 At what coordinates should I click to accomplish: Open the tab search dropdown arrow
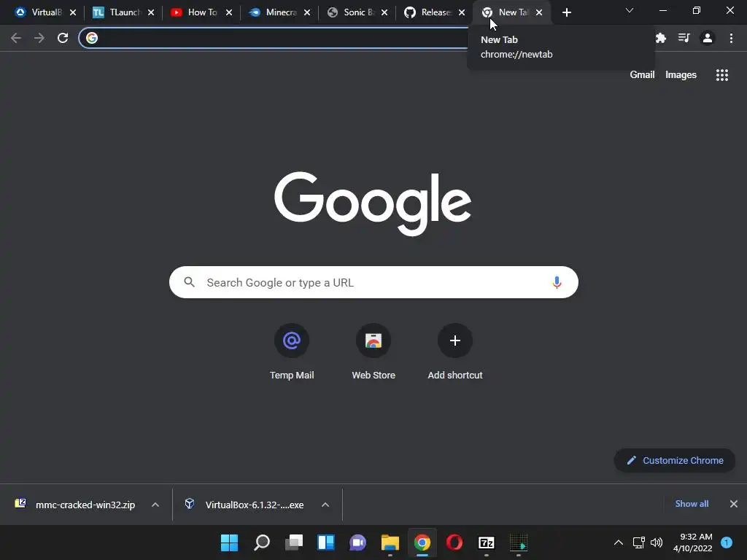click(630, 10)
